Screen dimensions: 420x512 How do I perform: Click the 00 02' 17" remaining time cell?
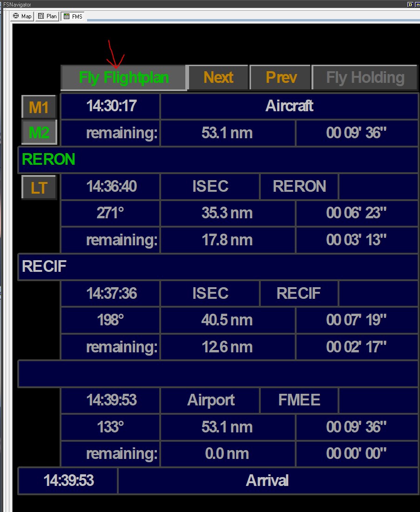click(x=357, y=347)
